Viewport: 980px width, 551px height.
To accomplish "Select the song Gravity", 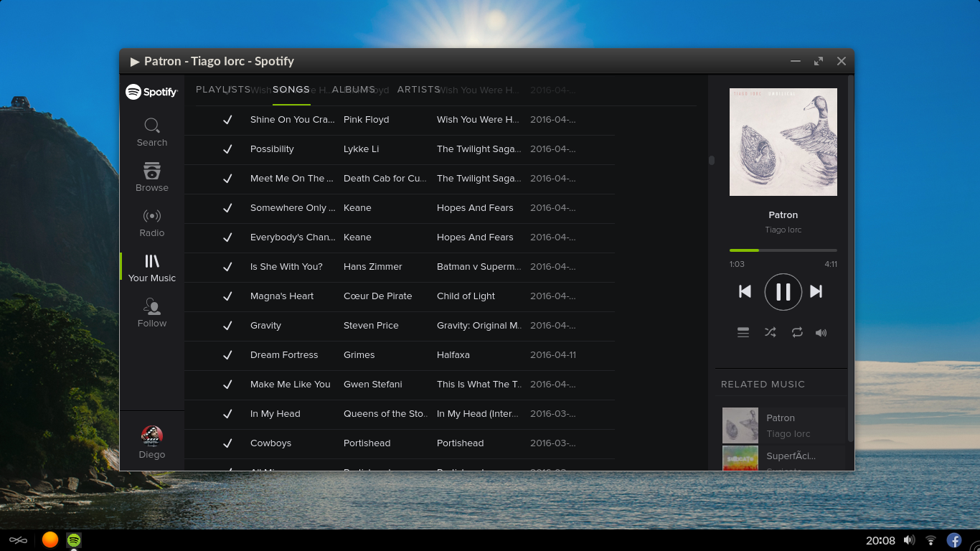I will [x=266, y=326].
